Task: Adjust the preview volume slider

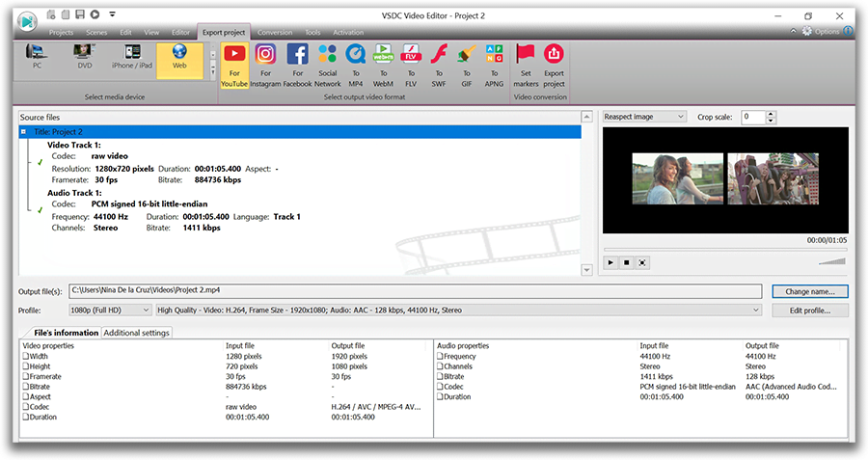Action: point(832,261)
